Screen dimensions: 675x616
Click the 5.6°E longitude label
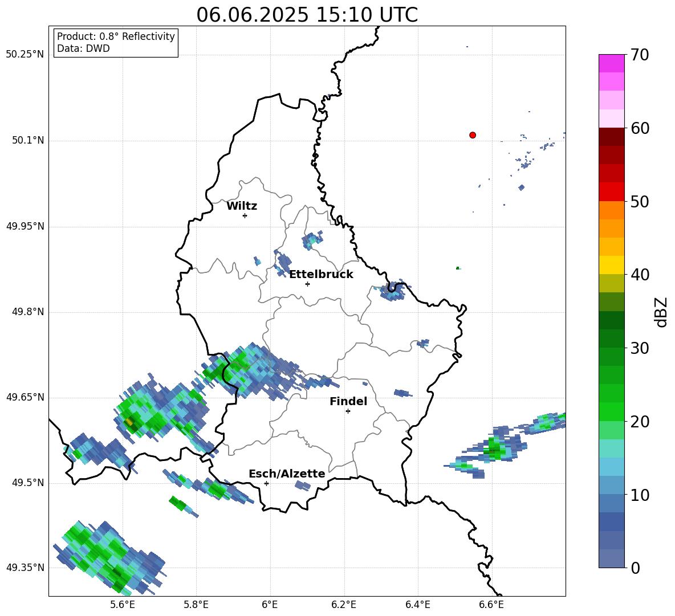[x=123, y=605]
